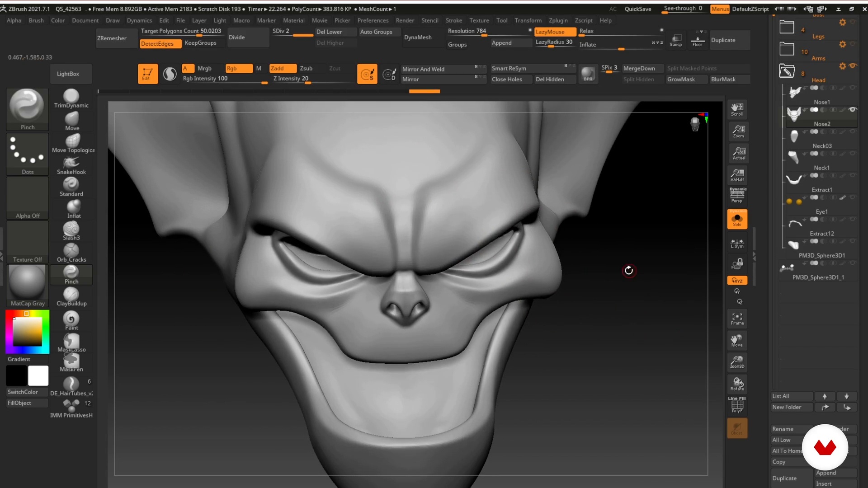Viewport: 868px width, 488px height.
Task: Collapse the Head folder
Action: [x=787, y=71]
